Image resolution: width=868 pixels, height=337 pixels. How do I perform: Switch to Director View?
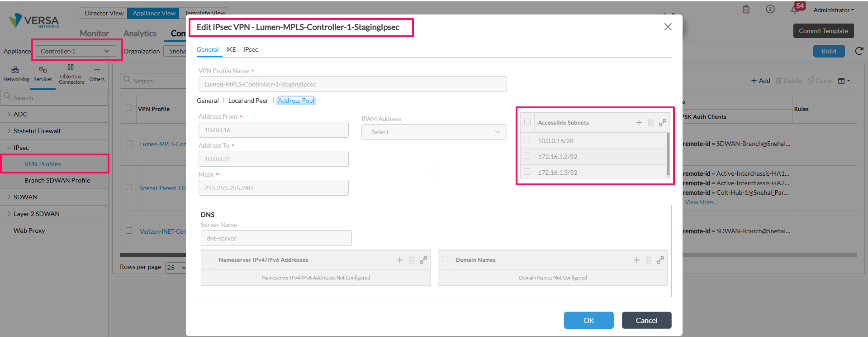(x=104, y=13)
